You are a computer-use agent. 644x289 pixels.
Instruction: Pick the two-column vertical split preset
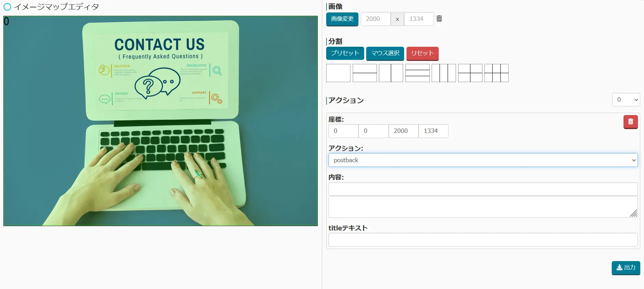pyautogui.click(x=391, y=73)
